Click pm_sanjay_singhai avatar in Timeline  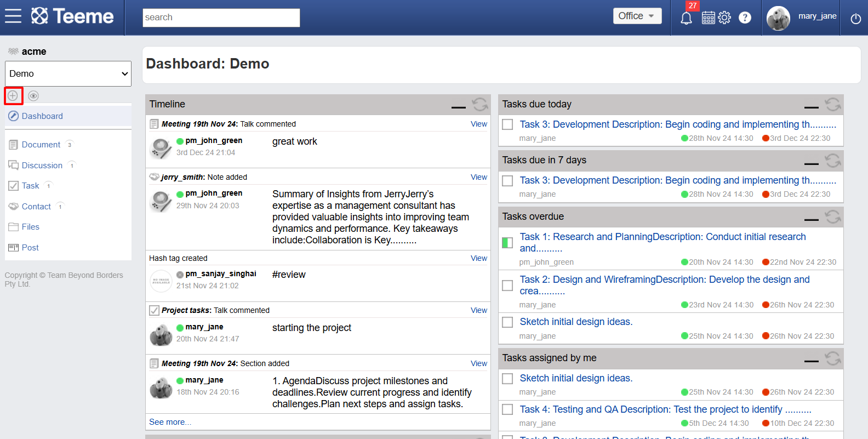(x=161, y=281)
